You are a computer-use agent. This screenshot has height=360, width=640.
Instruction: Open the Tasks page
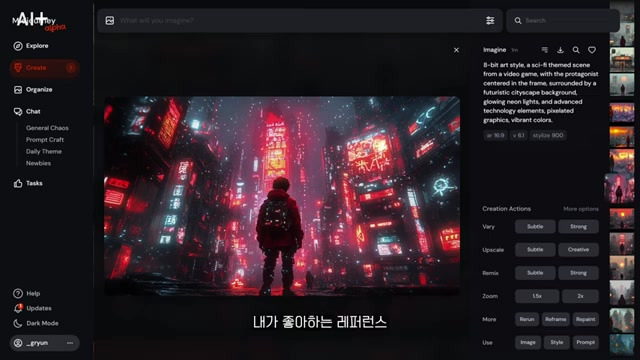click(28, 183)
